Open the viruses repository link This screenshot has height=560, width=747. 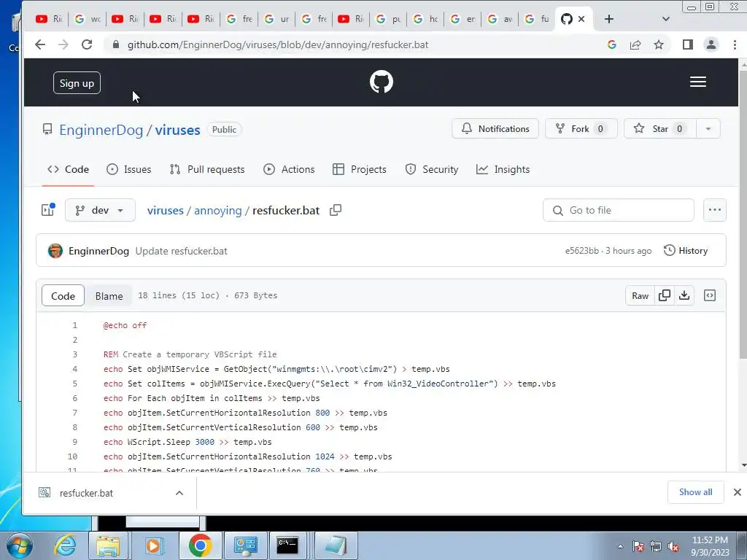(x=177, y=130)
